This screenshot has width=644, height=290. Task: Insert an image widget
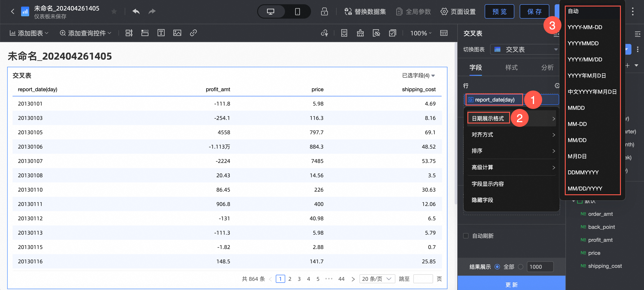[x=177, y=33]
